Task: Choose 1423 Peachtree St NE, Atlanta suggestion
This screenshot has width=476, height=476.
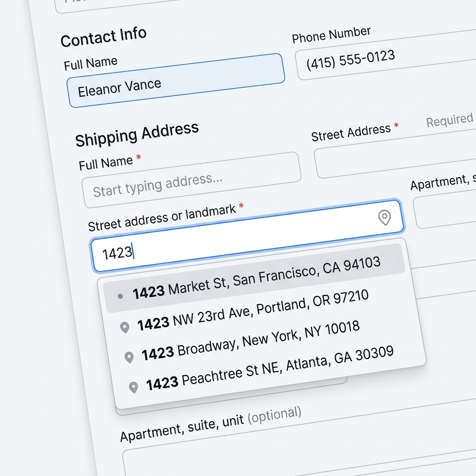Action: 270,368
